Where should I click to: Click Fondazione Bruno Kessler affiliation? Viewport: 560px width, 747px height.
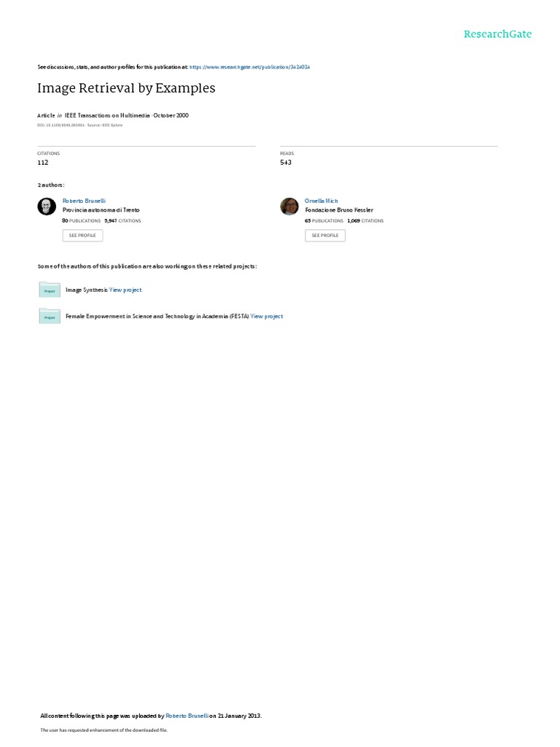pos(339,210)
